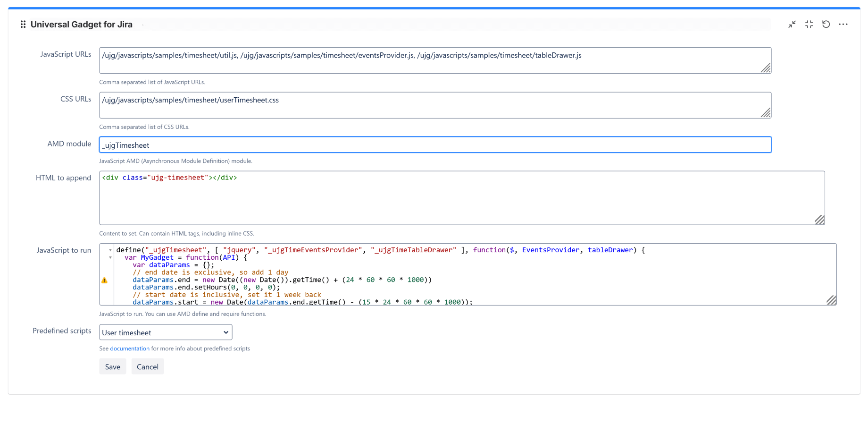Click the resize grip of the HTML editor

coord(819,220)
